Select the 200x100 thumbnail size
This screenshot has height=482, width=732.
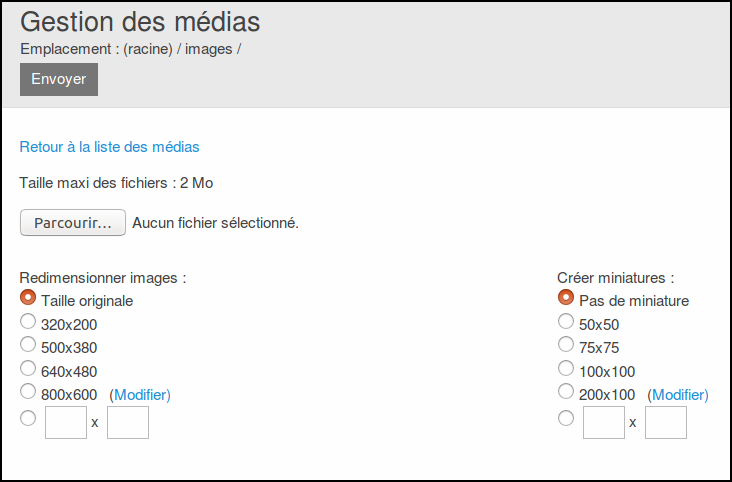click(566, 392)
